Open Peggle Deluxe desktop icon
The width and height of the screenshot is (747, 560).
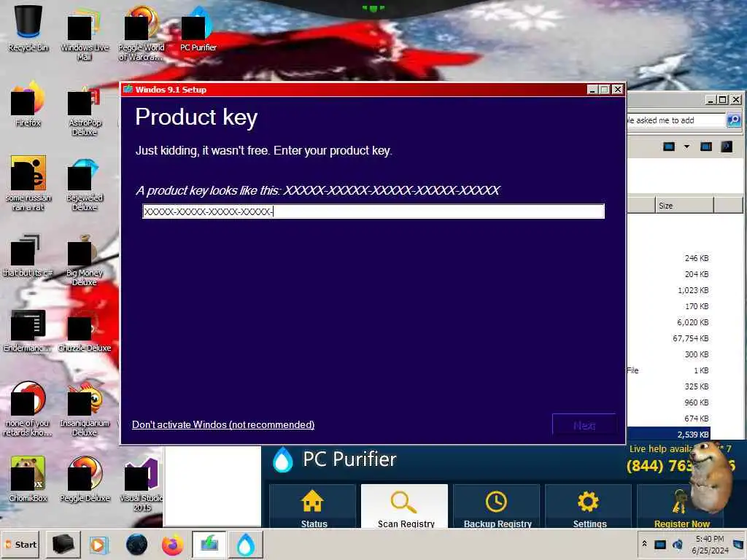pos(85,479)
